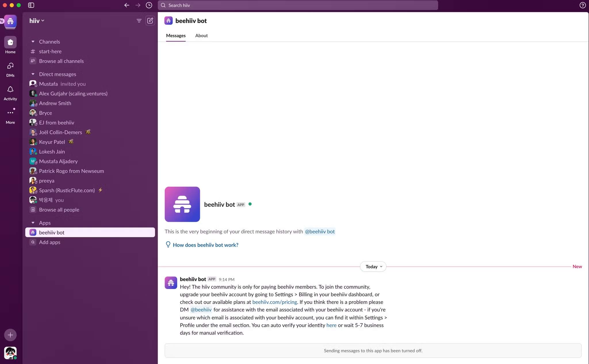
Task: Go back with the left arrow
Action: (x=127, y=5)
